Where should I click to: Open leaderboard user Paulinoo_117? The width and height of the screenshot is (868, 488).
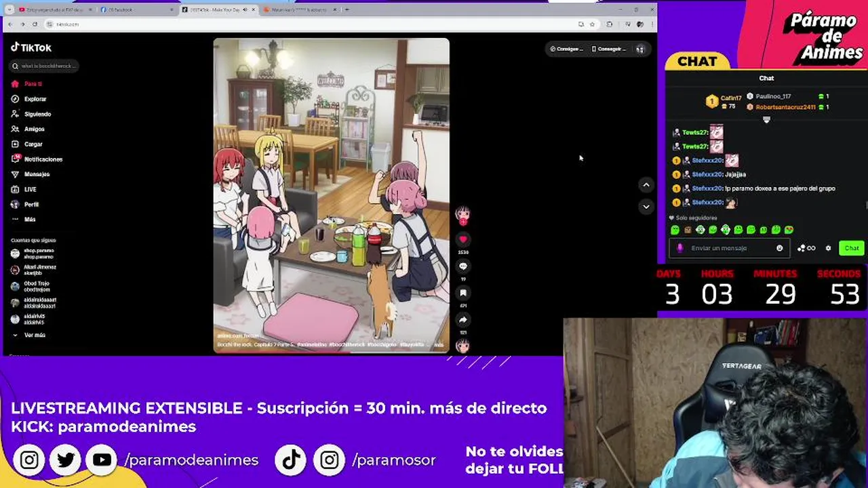click(x=773, y=96)
